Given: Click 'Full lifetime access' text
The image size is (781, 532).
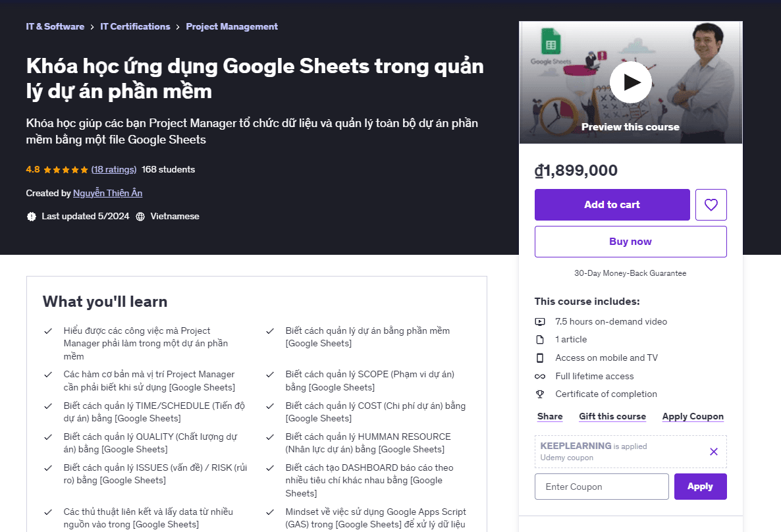Looking at the screenshot, I should click(594, 377).
